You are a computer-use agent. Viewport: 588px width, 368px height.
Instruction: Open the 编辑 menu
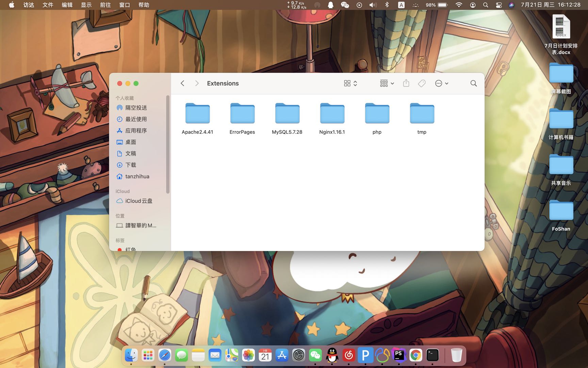[x=67, y=5]
